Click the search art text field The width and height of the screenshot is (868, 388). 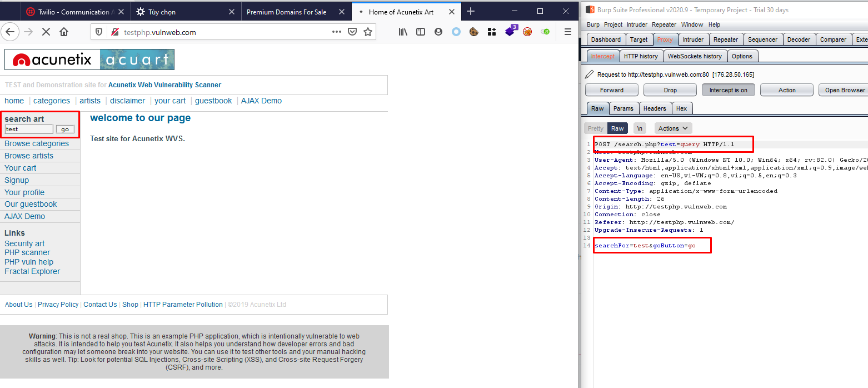(29, 129)
